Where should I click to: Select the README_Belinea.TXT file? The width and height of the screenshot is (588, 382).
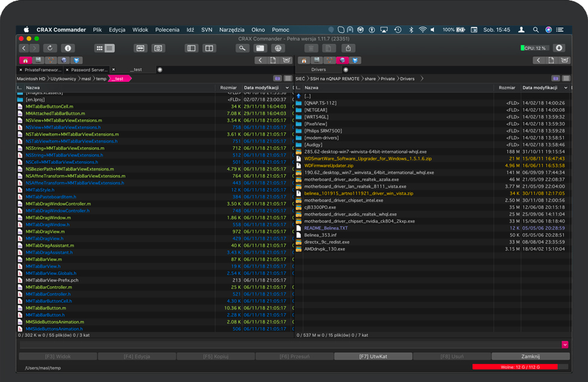(326, 228)
